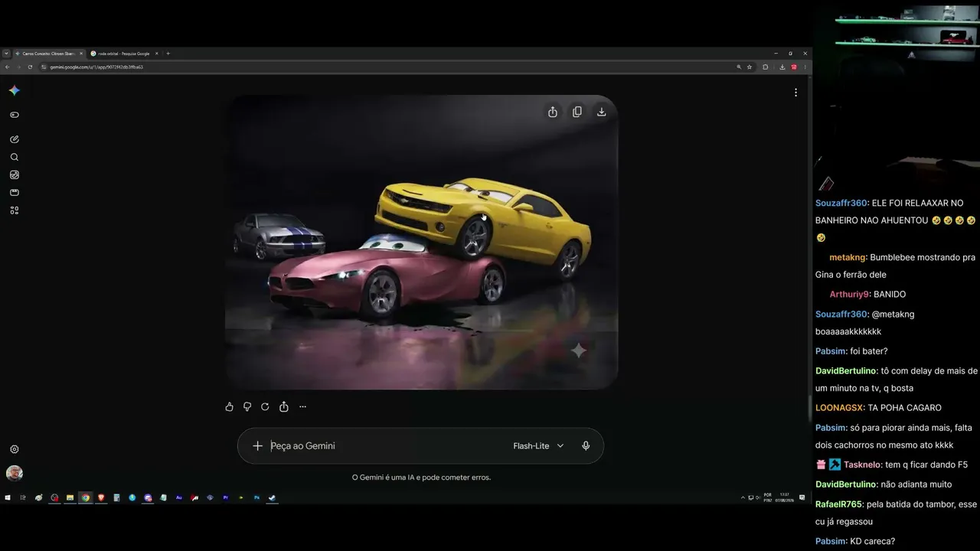The width and height of the screenshot is (980, 551).
Task: Open the Windows Start menu
Action: point(8,497)
